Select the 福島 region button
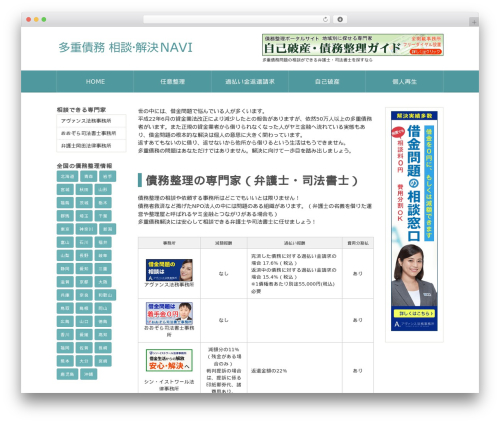500x423 pixels. (x=65, y=203)
